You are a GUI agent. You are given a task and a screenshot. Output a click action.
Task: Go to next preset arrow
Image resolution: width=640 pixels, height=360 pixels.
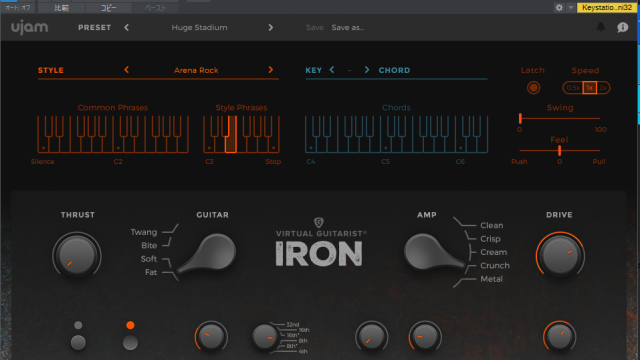click(271, 27)
